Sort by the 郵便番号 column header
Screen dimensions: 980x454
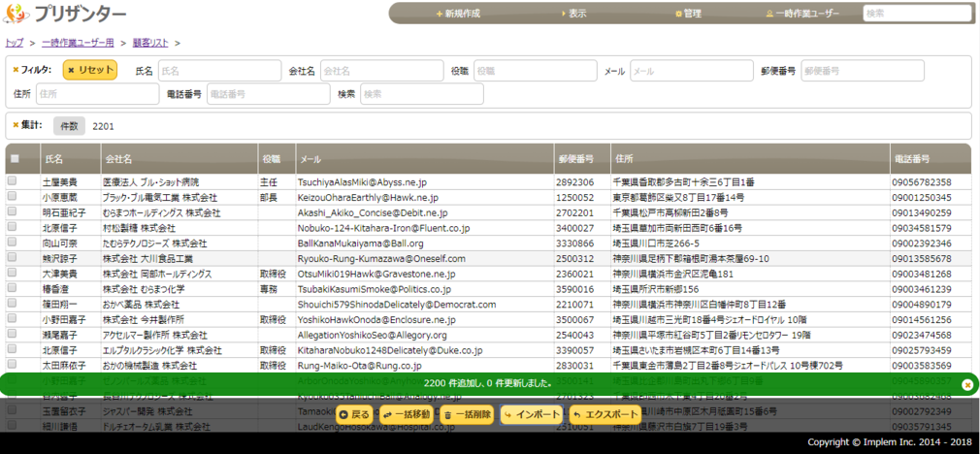tap(582, 159)
